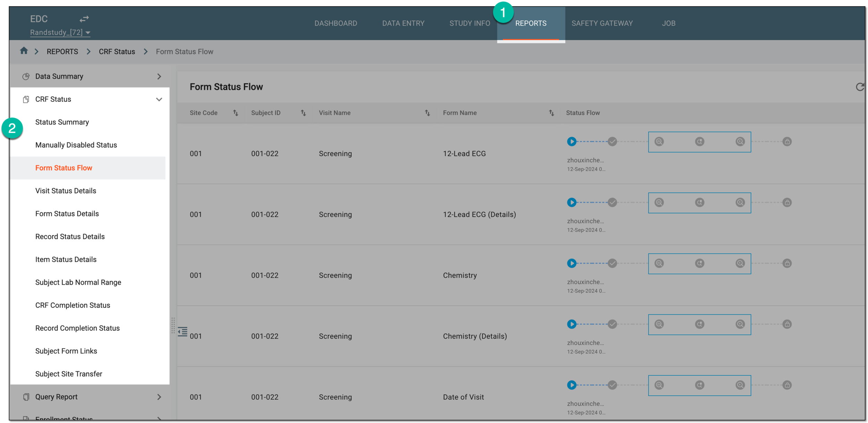Open Visit Status Details report
Image resolution: width=868 pixels, height=423 pixels.
(x=66, y=191)
